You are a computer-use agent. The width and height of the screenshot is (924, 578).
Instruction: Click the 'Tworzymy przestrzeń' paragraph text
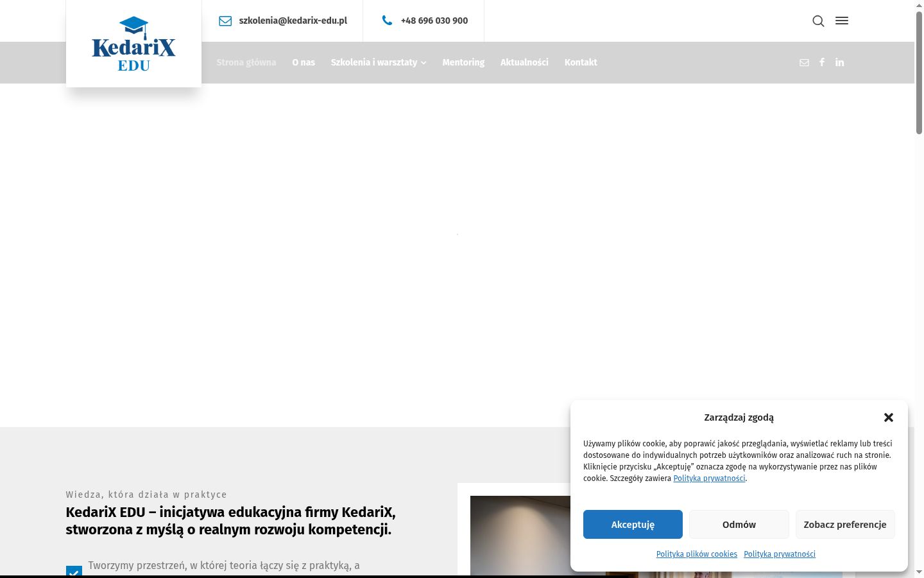pyautogui.click(x=224, y=566)
